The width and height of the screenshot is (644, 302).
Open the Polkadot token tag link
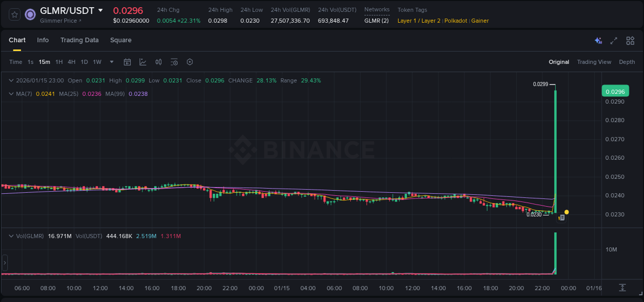(455, 21)
